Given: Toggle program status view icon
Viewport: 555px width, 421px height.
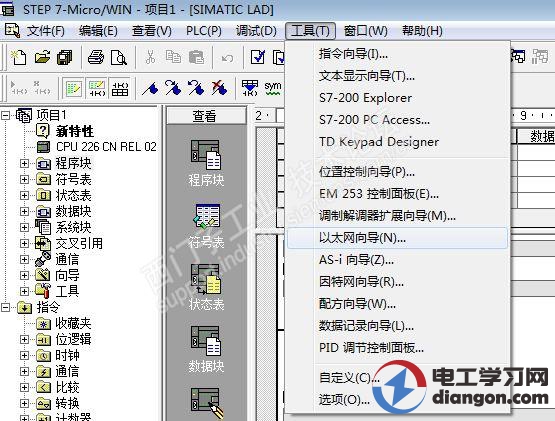Looking at the screenshot, I should [x=74, y=88].
